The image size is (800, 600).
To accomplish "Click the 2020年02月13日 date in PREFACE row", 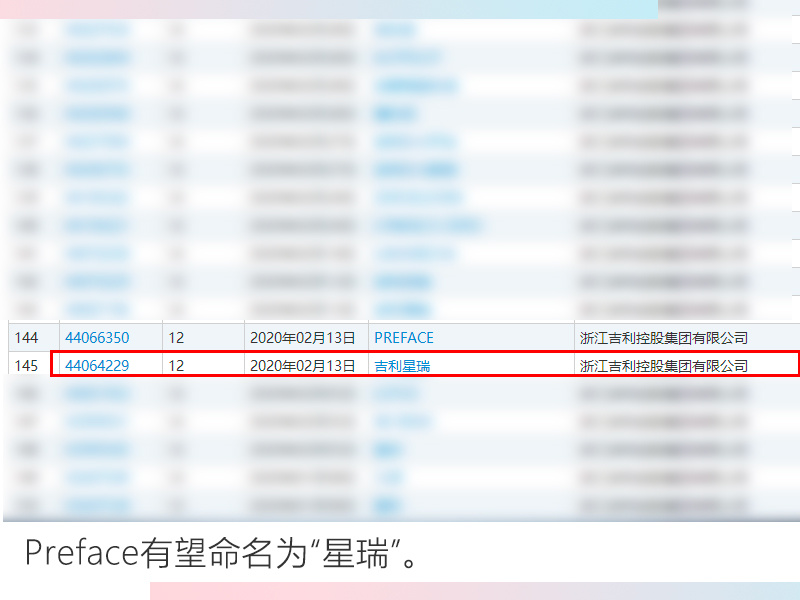I will (303, 338).
